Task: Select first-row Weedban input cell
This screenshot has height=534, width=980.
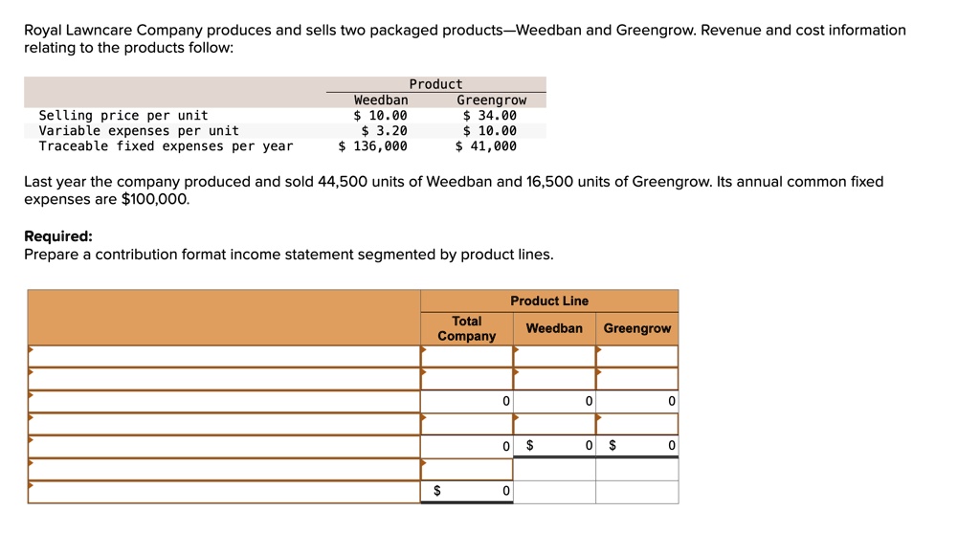Action: coord(554,356)
